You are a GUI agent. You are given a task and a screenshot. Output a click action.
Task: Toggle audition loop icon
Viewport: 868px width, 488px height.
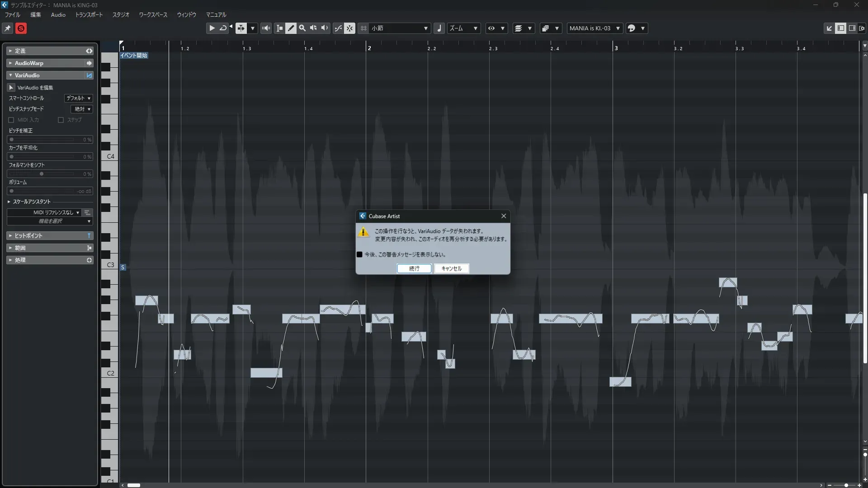pos(223,28)
